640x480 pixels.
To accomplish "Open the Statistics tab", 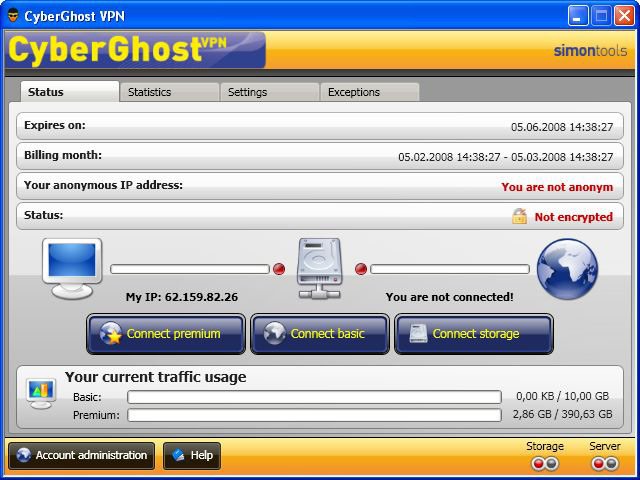I will (x=169, y=92).
